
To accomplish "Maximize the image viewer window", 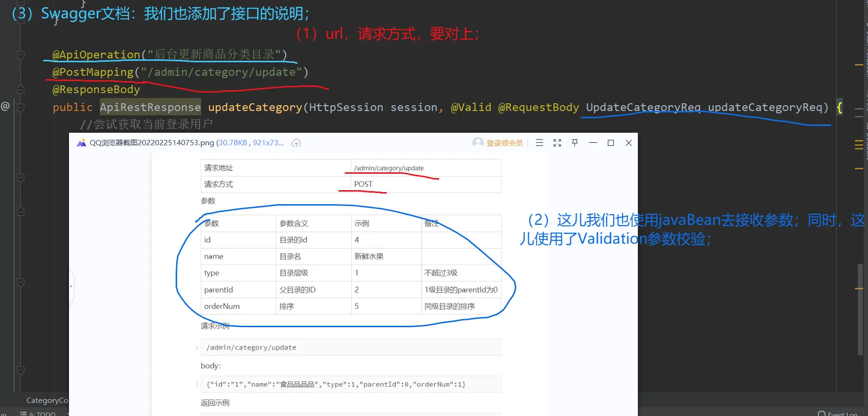I will pyautogui.click(x=611, y=143).
